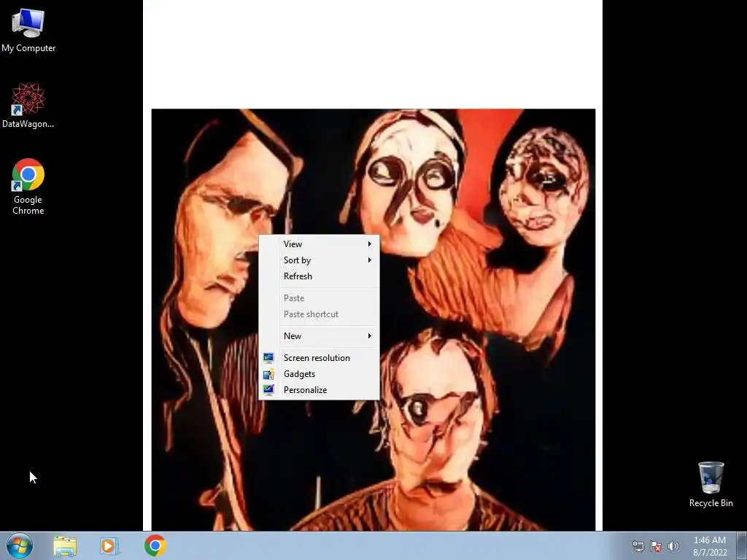Select the DataWagon desktop shortcut

pos(28,106)
